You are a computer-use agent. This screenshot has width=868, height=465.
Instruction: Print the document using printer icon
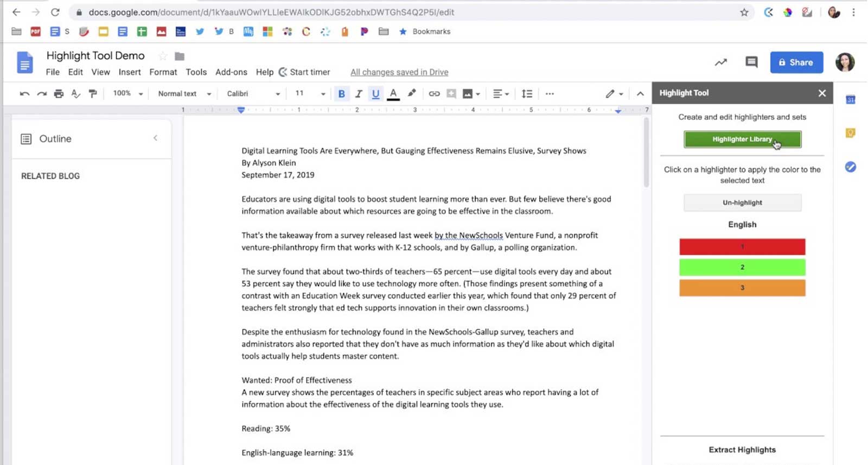pyautogui.click(x=59, y=94)
